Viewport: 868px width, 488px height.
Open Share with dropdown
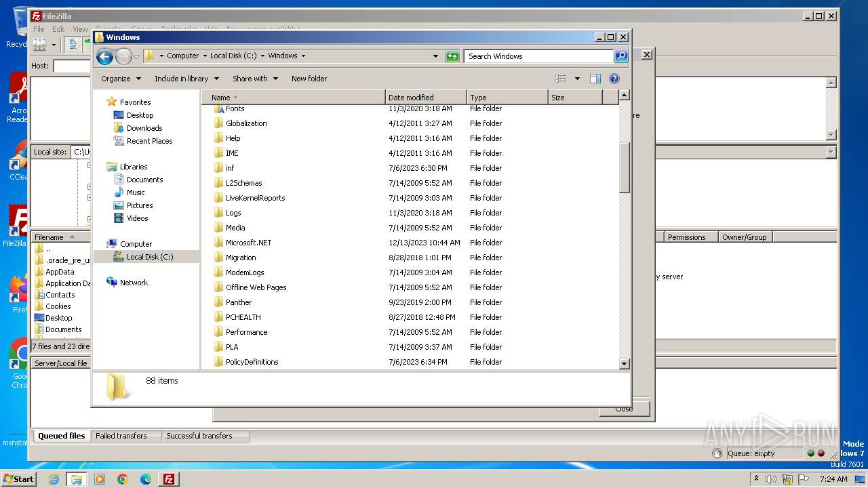pos(255,79)
